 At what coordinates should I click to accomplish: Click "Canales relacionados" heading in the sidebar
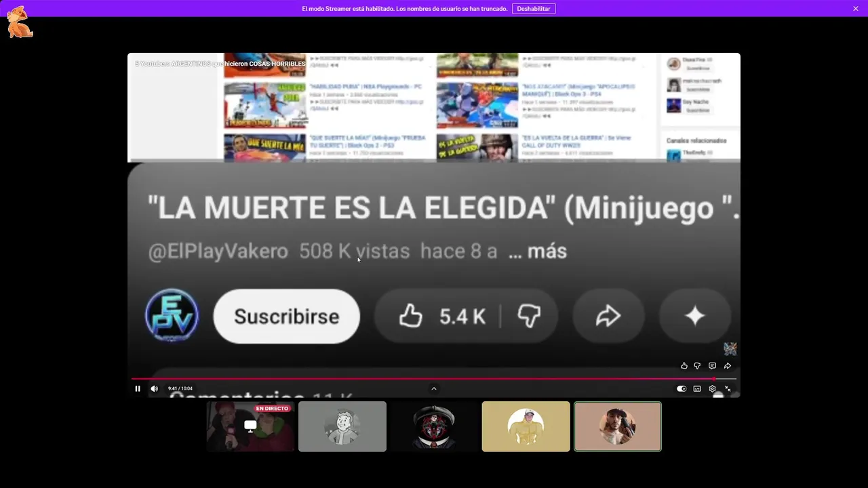coord(696,141)
